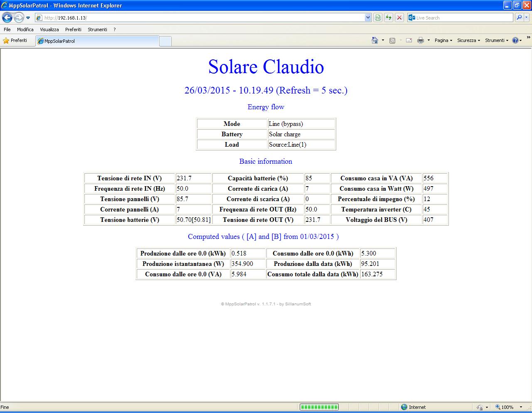The image size is (532, 413).
Task: Select the MppSolarPatrol tab
Action: point(97,41)
